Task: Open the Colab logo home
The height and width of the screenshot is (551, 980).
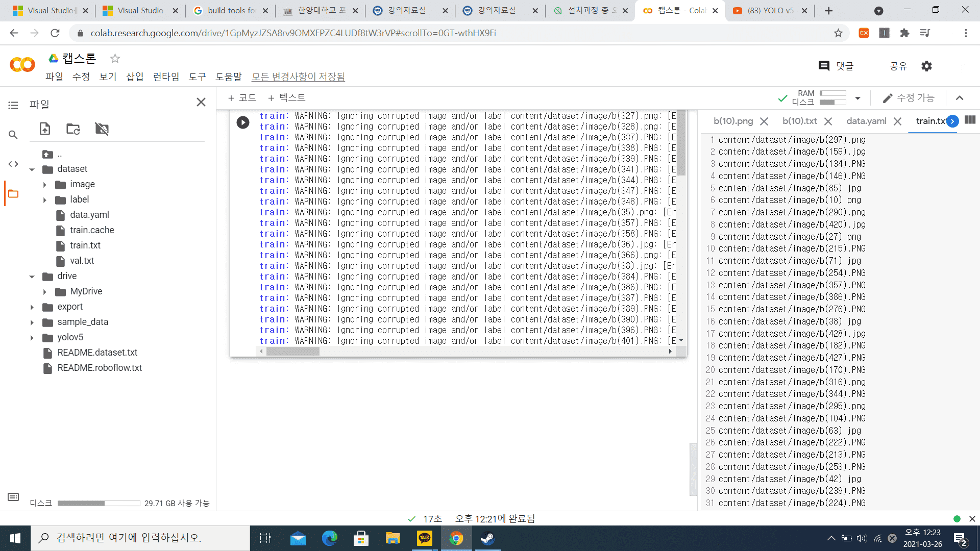Action: coord(22,65)
